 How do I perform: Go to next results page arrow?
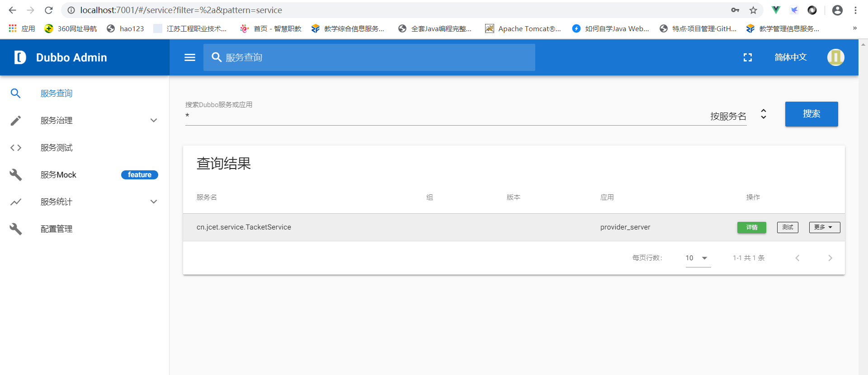point(830,258)
